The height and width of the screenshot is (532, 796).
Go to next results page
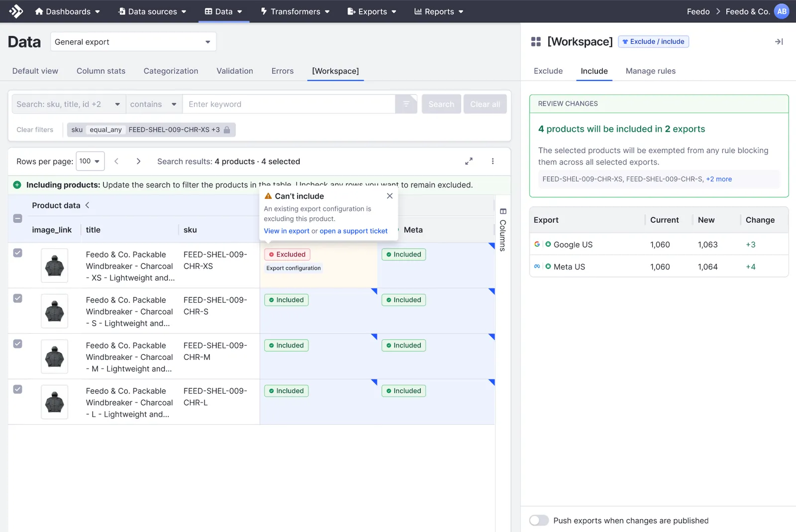coord(138,161)
